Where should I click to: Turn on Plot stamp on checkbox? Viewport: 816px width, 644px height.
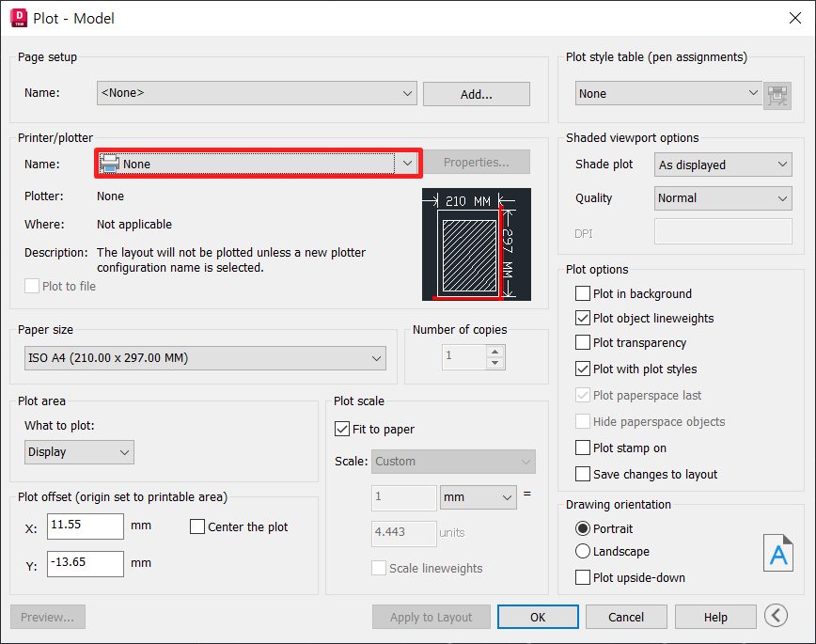click(582, 448)
